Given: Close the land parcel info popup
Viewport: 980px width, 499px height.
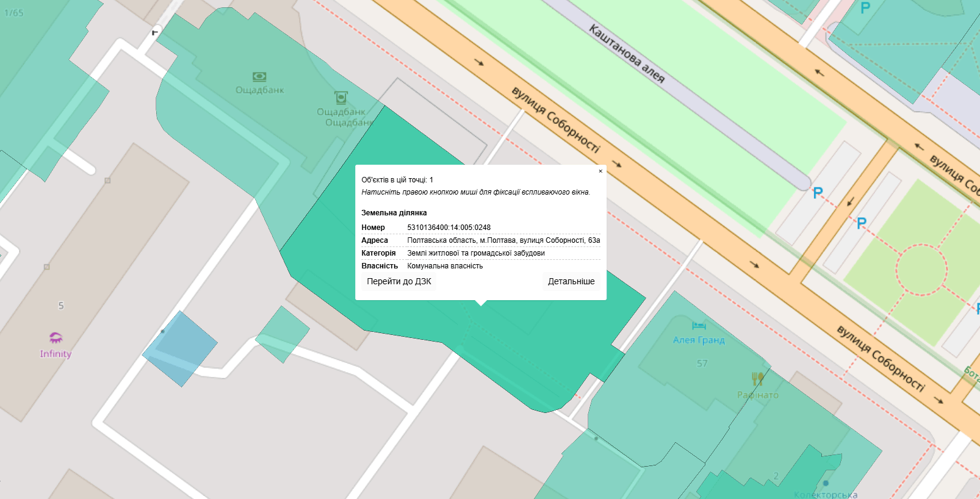Looking at the screenshot, I should tap(600, 171).
